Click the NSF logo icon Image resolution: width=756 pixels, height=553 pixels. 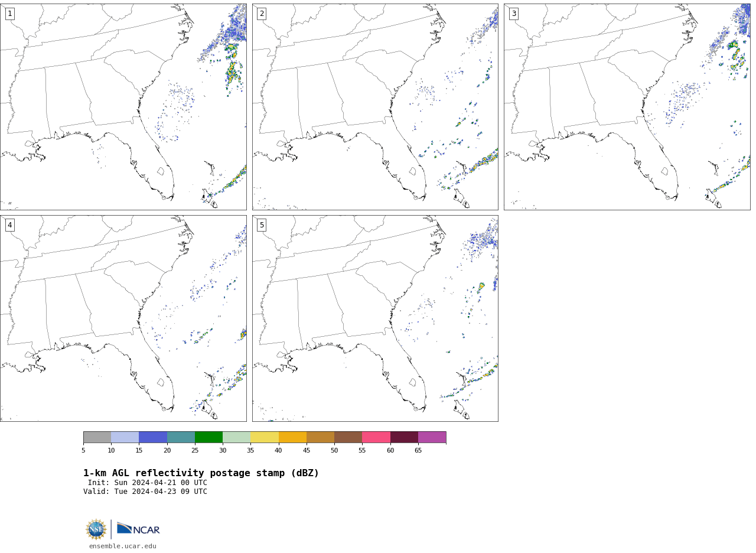[x=96, y=529]
